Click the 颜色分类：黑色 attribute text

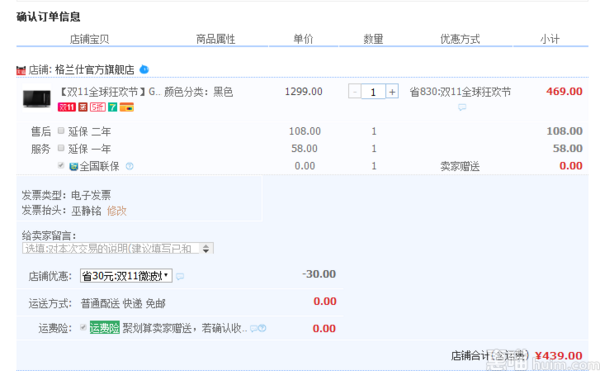point(198,92)
